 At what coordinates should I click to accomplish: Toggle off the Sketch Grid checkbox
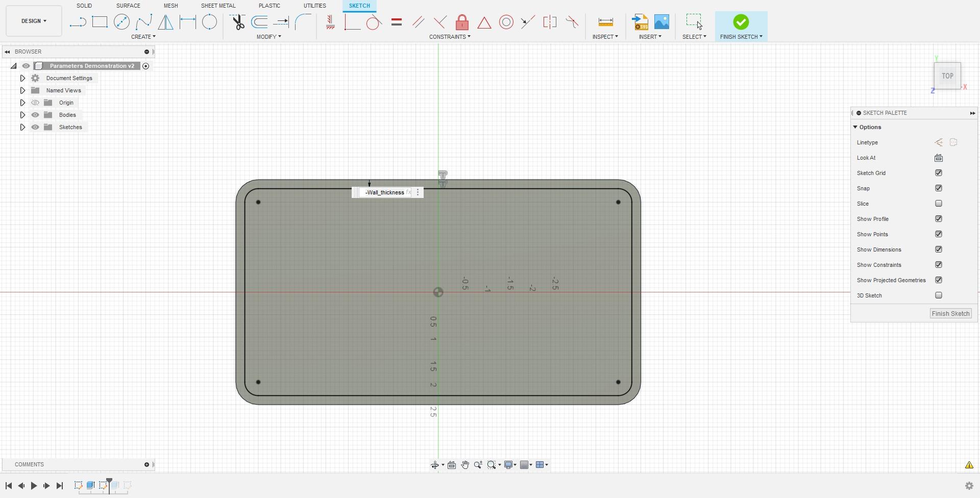(939, 172)
